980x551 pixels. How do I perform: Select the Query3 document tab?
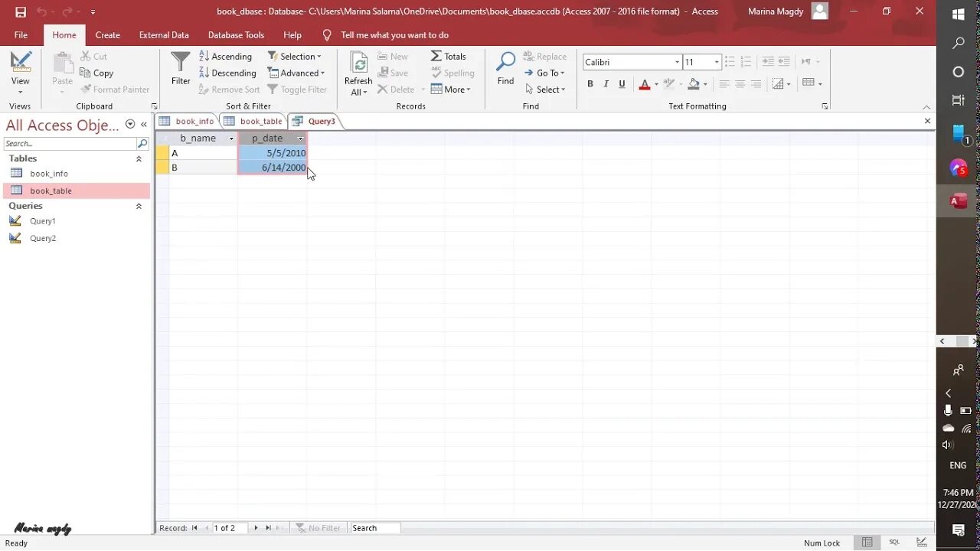coord(315,121)
